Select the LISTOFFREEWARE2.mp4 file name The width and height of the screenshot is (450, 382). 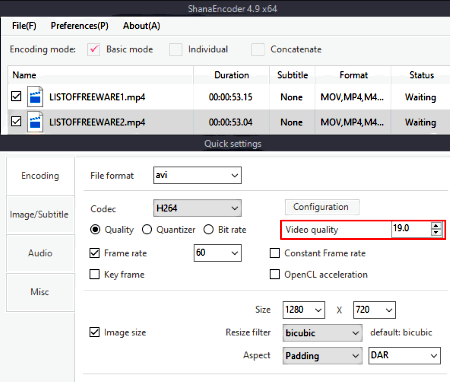tap(97, 122)
